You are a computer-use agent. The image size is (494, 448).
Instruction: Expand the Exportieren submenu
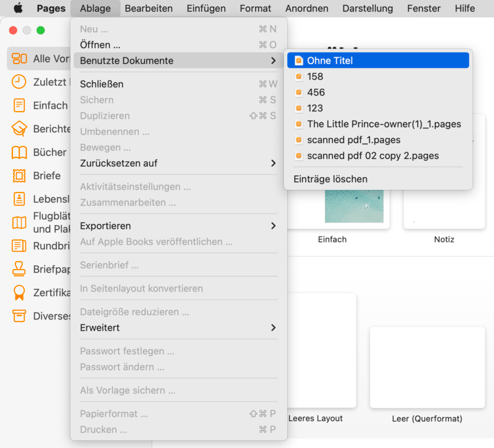click(x=273, y=226)
